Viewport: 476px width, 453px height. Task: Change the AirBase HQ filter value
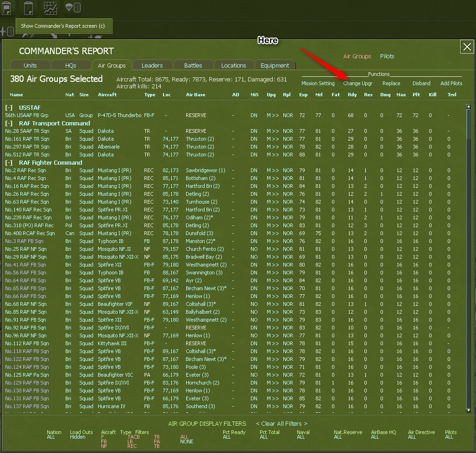click(375, 437)
